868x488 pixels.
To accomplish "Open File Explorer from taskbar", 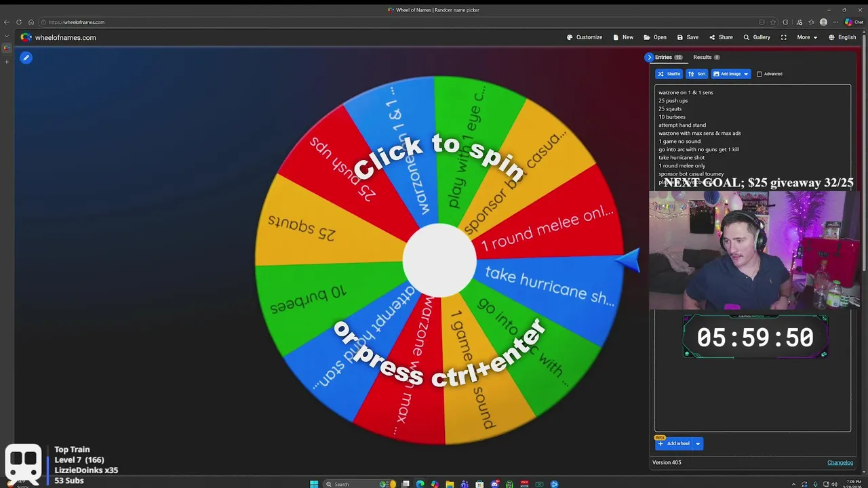I will tap(450, 484).
